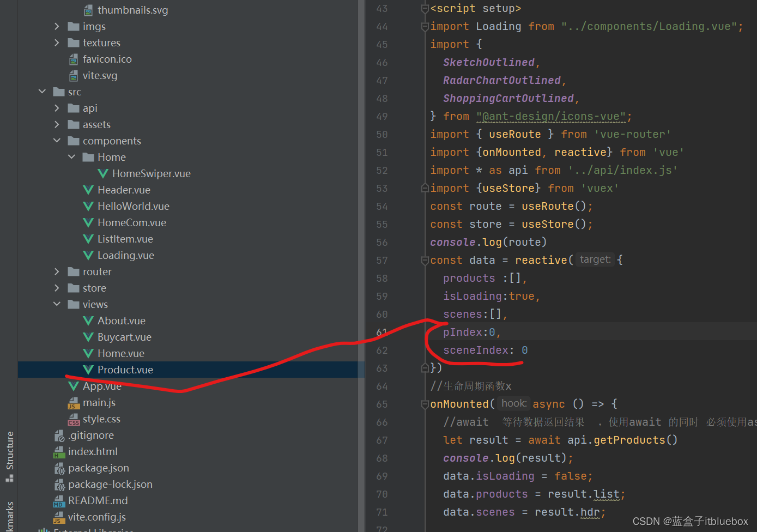Click the api.getProducts() call

tap(622, 440)
